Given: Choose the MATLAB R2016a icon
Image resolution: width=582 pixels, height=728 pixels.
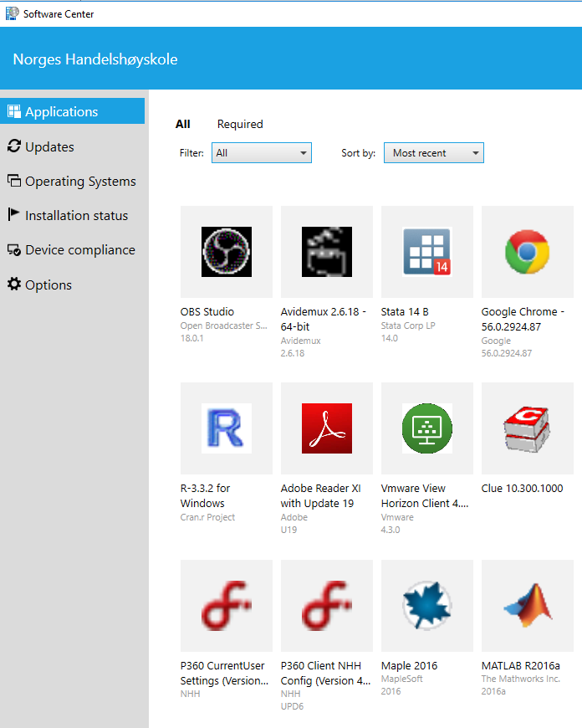Looking at the screenshot, I should point(528,606).
